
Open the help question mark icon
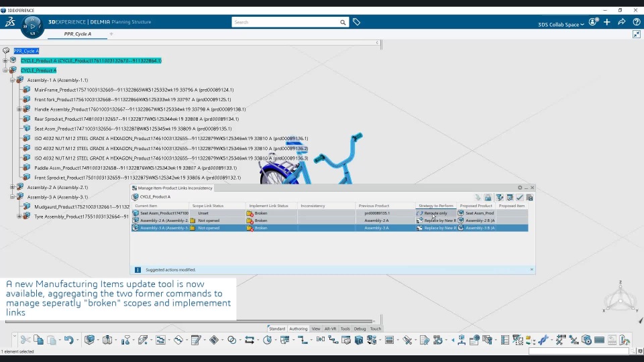(636, 22)
